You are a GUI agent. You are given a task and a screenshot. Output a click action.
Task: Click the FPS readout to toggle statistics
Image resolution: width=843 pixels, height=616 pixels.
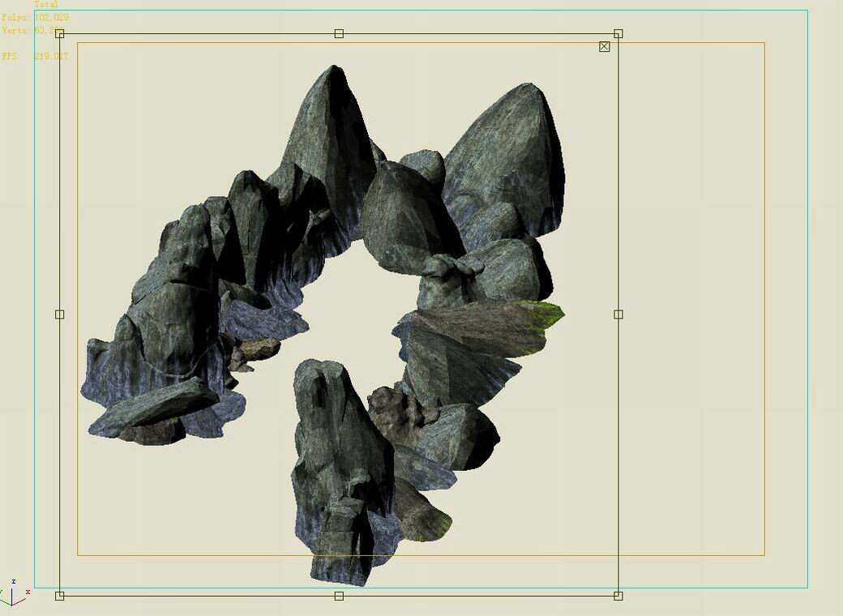(11, 55)
